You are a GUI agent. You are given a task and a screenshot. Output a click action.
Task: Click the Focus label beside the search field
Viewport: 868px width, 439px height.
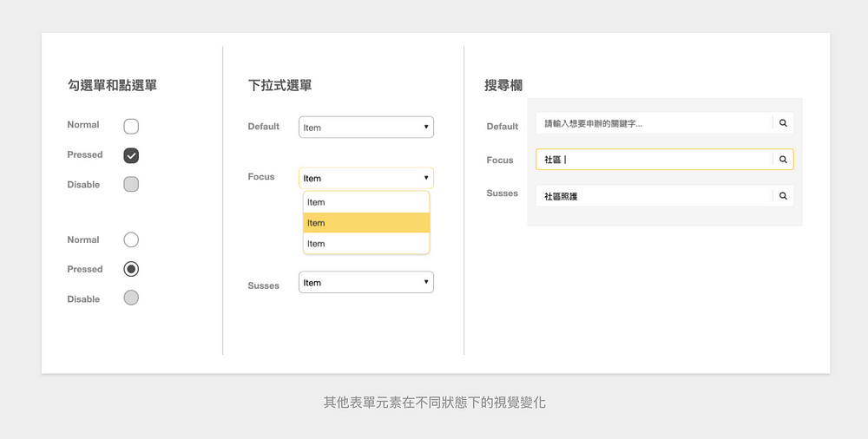point(500,160)
